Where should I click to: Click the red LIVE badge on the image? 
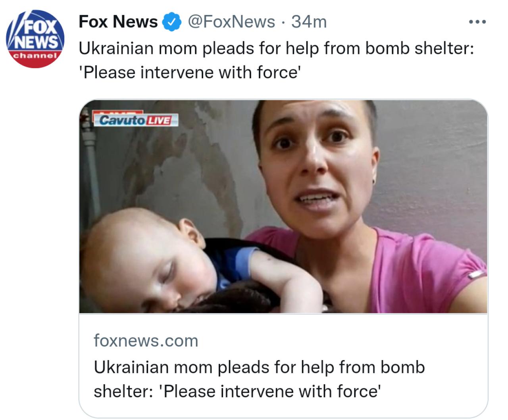coord(159,120)
